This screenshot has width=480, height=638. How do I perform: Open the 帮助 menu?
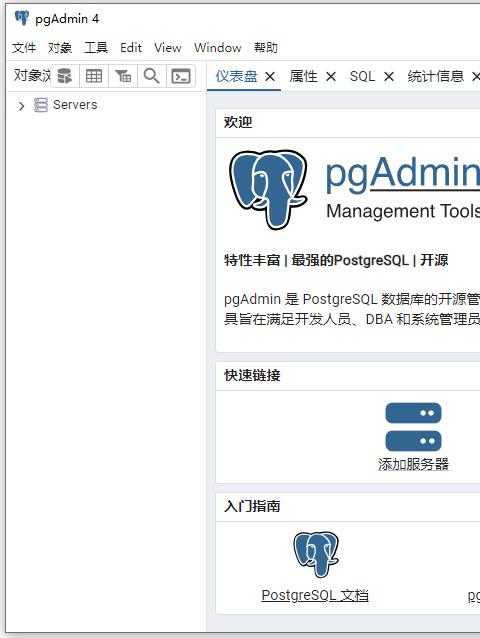266,48
